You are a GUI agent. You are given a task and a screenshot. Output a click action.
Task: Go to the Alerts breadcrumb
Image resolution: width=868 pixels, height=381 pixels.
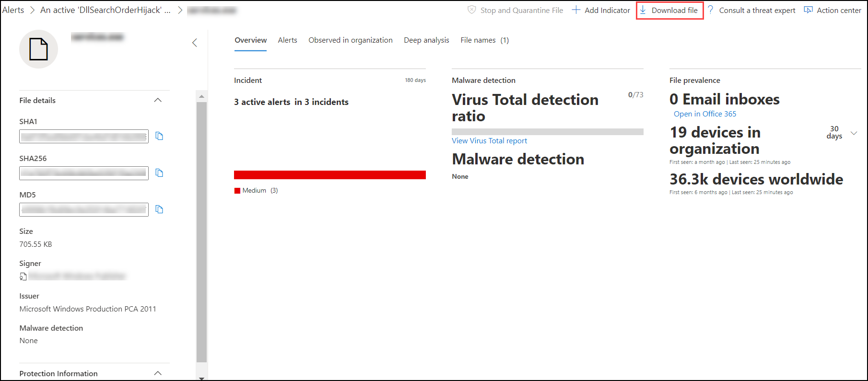pyautogui.click(x=13, y=10)
